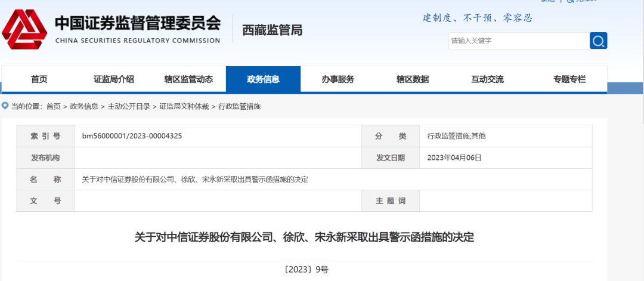Click the document number 〔2023〕9号
Viewport: 644px width, 281px height.
306,270
